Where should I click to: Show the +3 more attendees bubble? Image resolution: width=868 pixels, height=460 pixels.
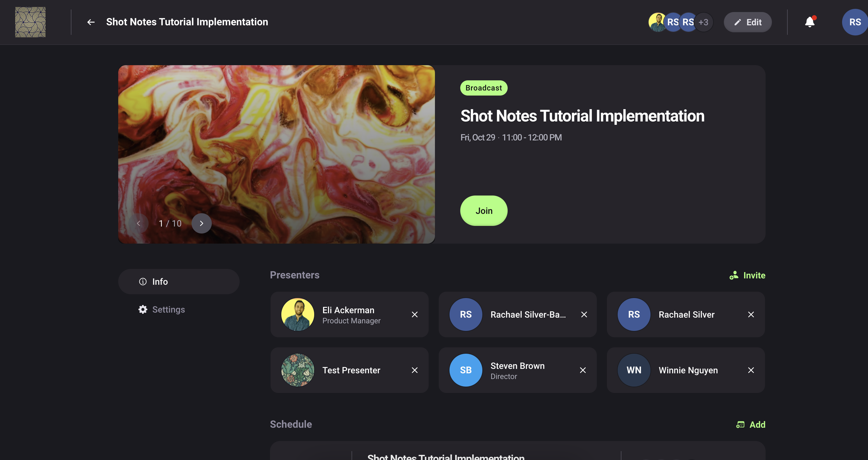point(703,22)
